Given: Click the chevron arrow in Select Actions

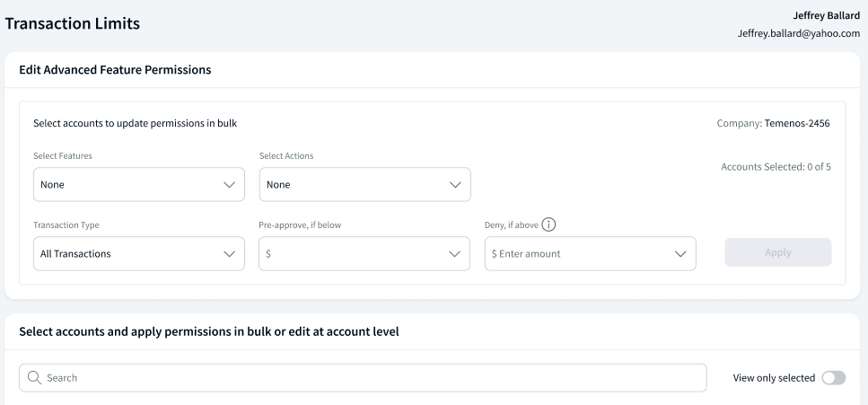Looking at the screenshot, I should point(455,185).
